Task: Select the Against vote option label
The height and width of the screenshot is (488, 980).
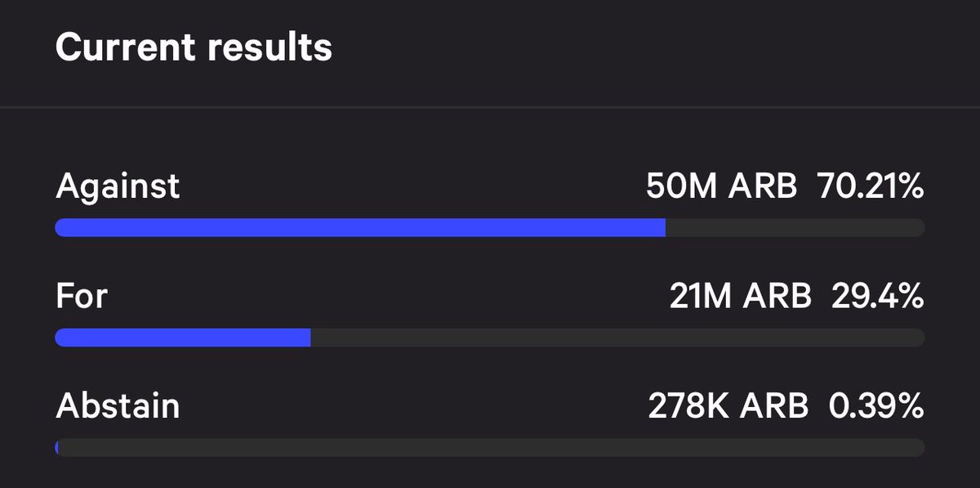Action: pos(118,186)
